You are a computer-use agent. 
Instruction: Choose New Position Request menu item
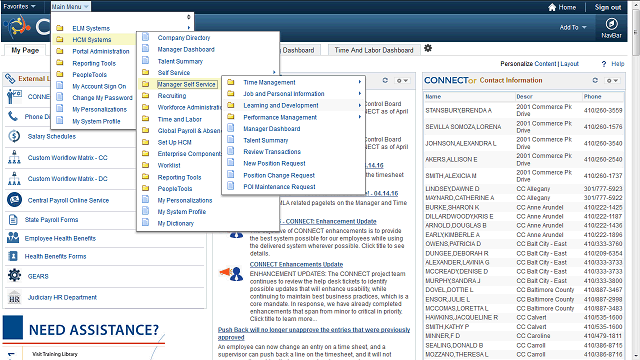274,163
